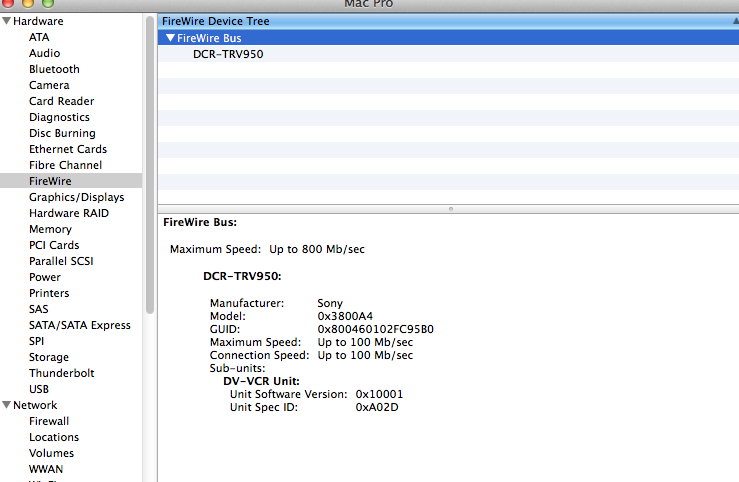Viewport: 739px width, 482px height.
Task: Click the 'FireWire Bus:' detail heading
Action: (x=200, y=222)
